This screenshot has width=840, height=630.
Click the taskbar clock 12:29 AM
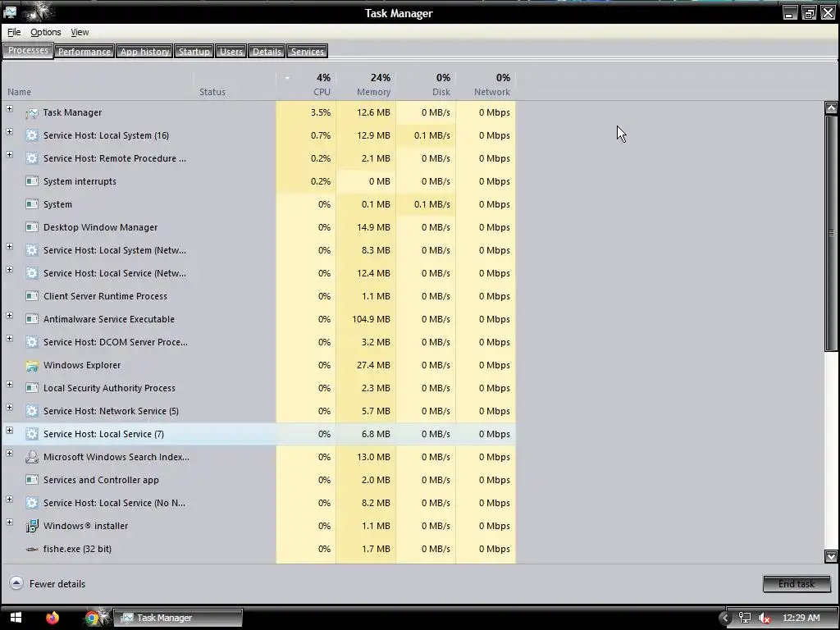[801, 618]
